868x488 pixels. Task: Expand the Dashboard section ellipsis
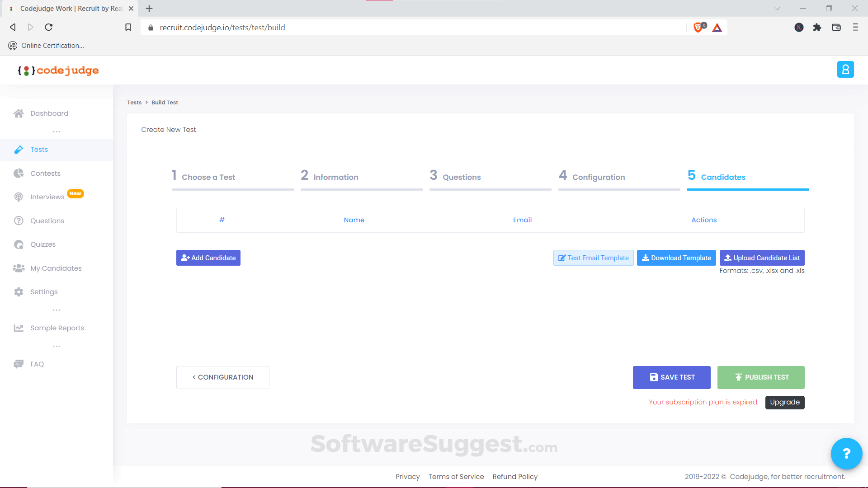point(57,131)
